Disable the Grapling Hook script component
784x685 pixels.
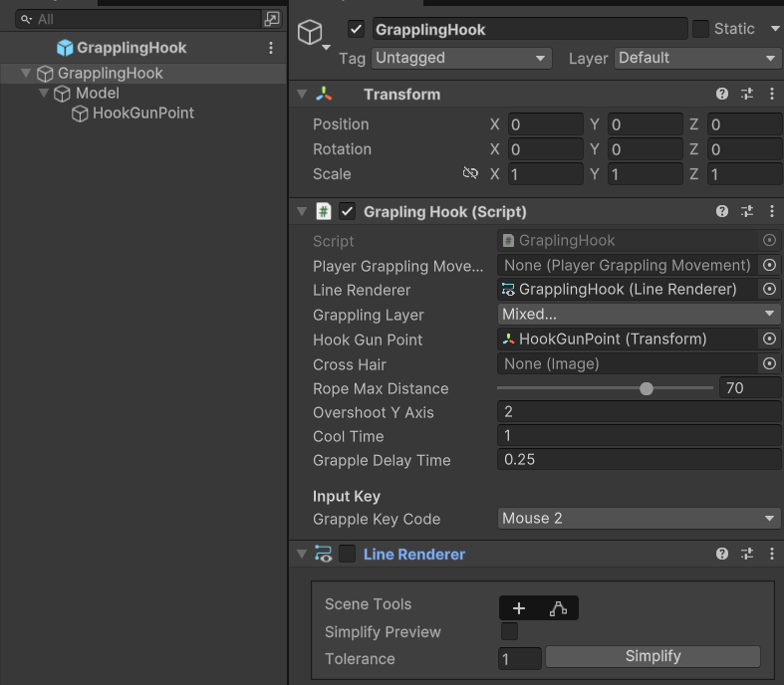(347, 211)
